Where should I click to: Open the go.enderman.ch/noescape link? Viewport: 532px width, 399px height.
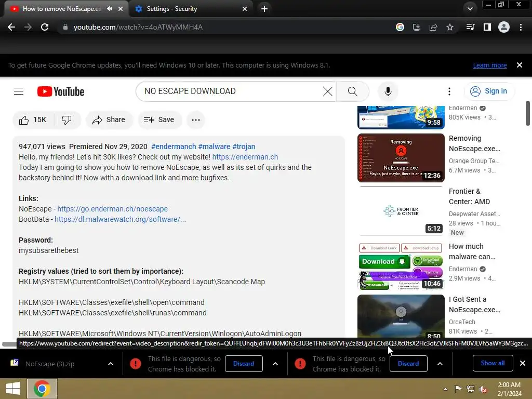tap(112, 209)
